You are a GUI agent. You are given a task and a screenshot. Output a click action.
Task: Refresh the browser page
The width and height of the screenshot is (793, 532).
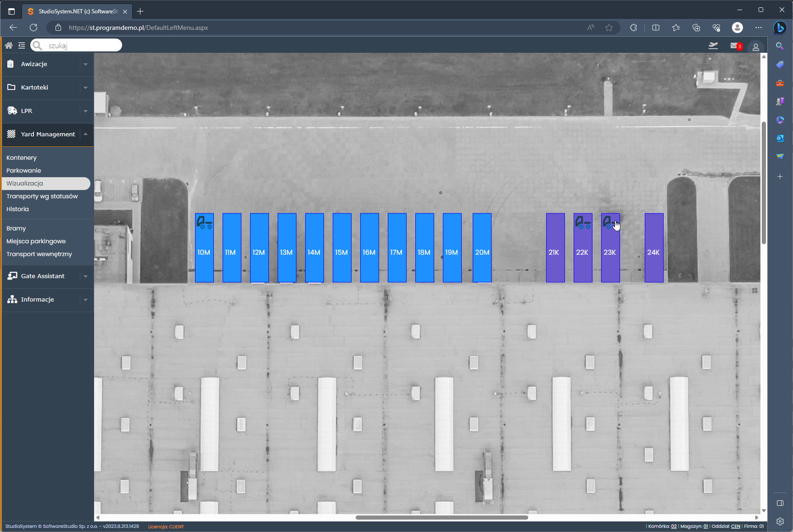point(34,28)
